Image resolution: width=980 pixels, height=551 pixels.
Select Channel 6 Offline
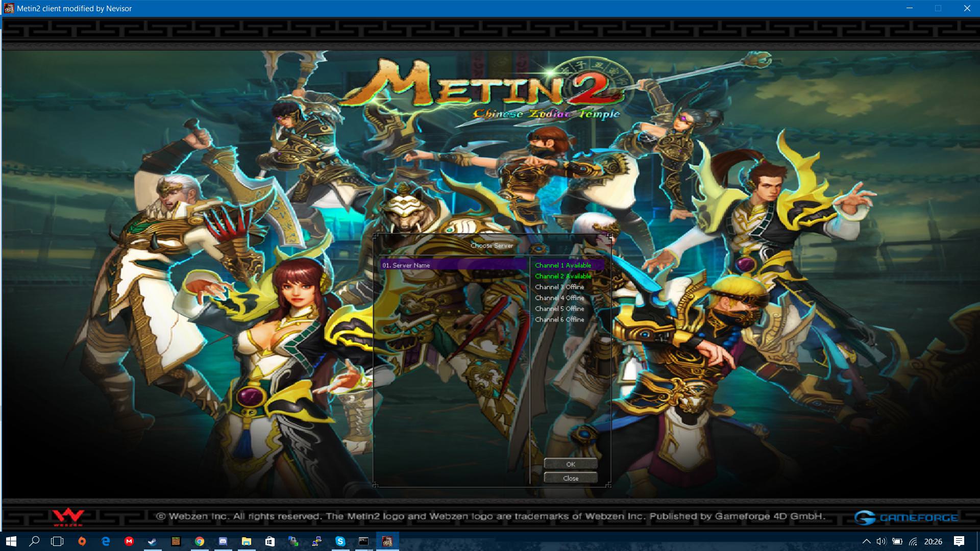tap(559, 319)
